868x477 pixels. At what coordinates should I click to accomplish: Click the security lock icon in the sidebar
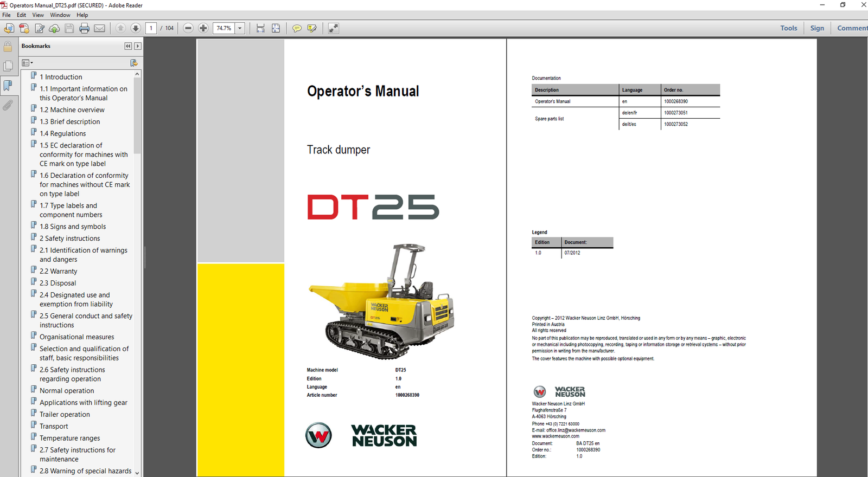(x=8, y=47)
